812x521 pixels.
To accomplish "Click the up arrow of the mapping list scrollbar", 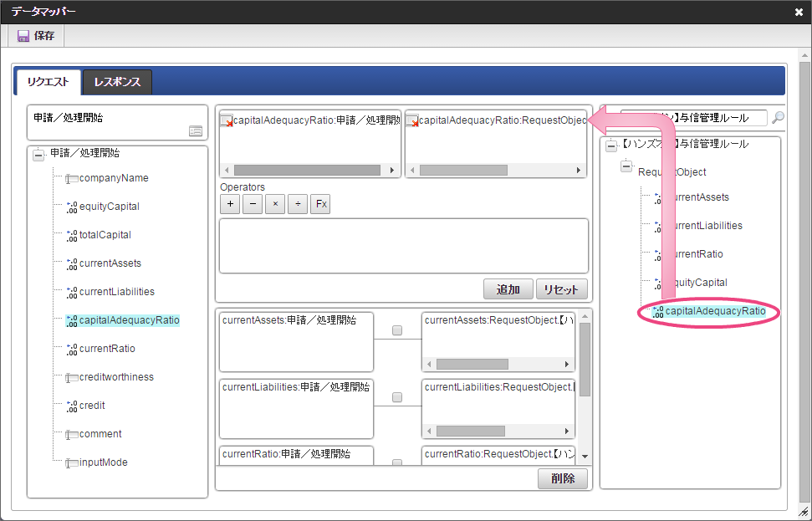I will click(585, 316).
